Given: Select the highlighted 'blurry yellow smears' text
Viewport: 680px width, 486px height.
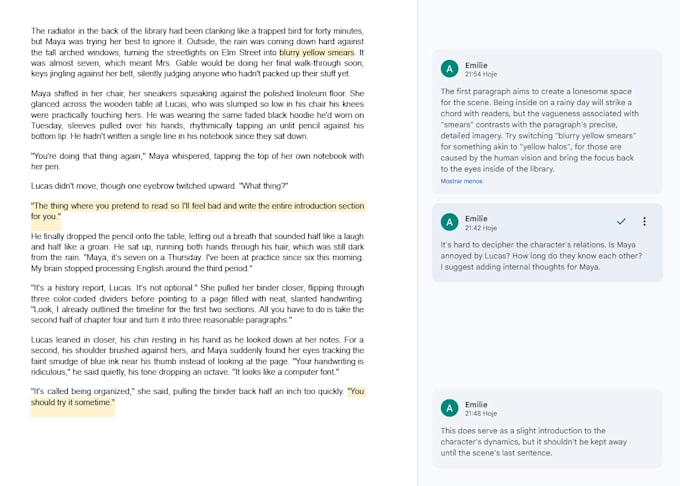Looking at the screenshot, I should point(317,52).
